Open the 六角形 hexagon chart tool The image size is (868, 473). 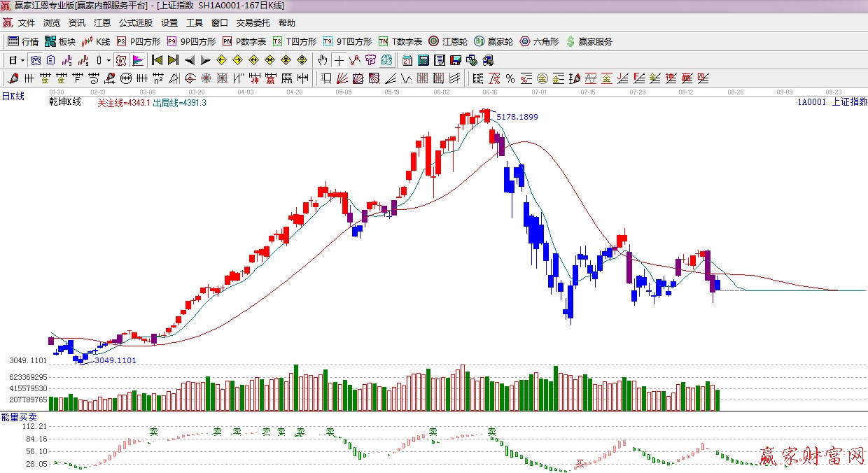pos(539,41)
